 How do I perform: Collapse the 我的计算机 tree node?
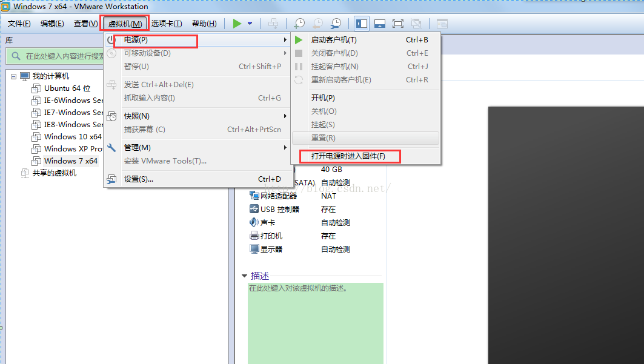point(13,76)
